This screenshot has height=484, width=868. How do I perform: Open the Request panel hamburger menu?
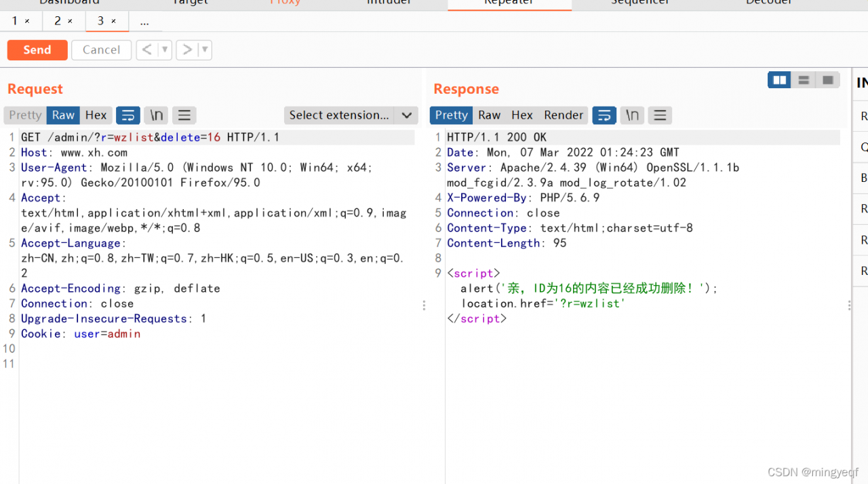(184, 115)
